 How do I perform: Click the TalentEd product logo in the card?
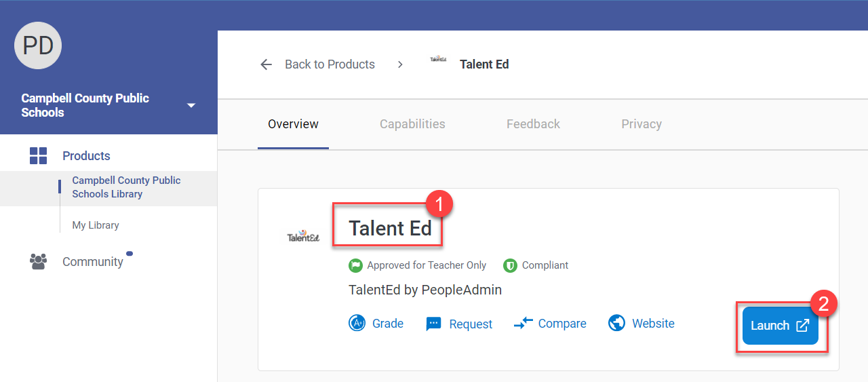tap(303, 237)
